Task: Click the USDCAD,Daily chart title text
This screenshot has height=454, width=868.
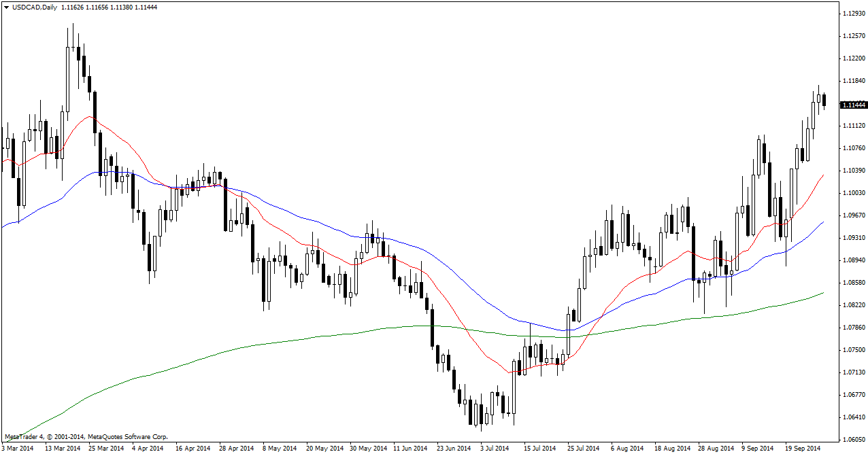Action: [35, 7]
